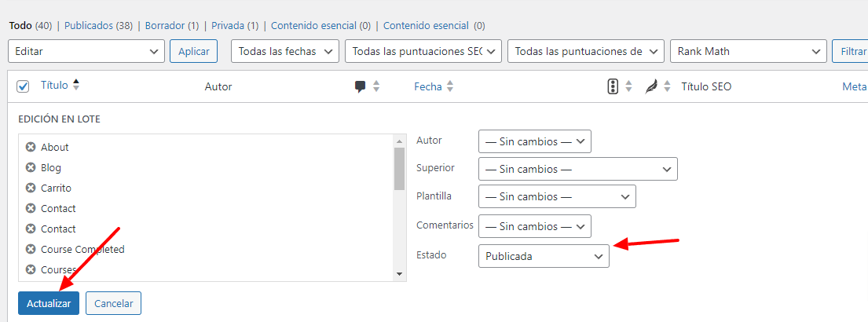Remove Blog page from bulk edit list

coord(31,167)
